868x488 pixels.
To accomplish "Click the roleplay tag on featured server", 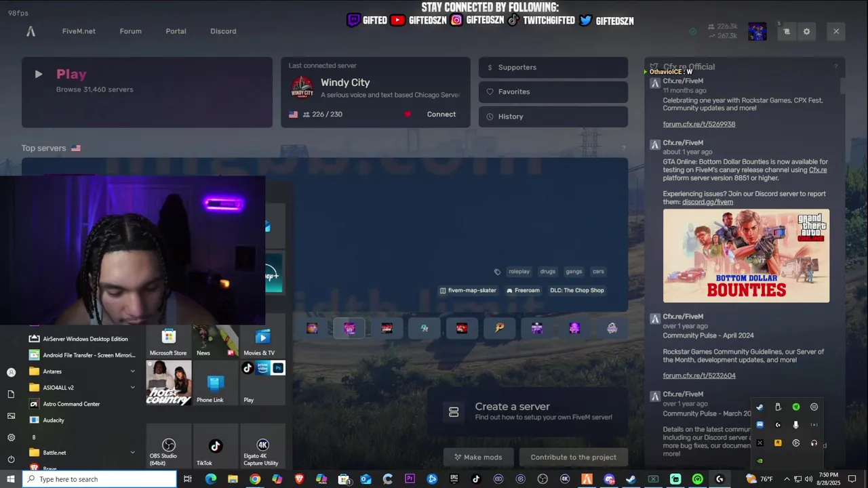I will [519, 272].
